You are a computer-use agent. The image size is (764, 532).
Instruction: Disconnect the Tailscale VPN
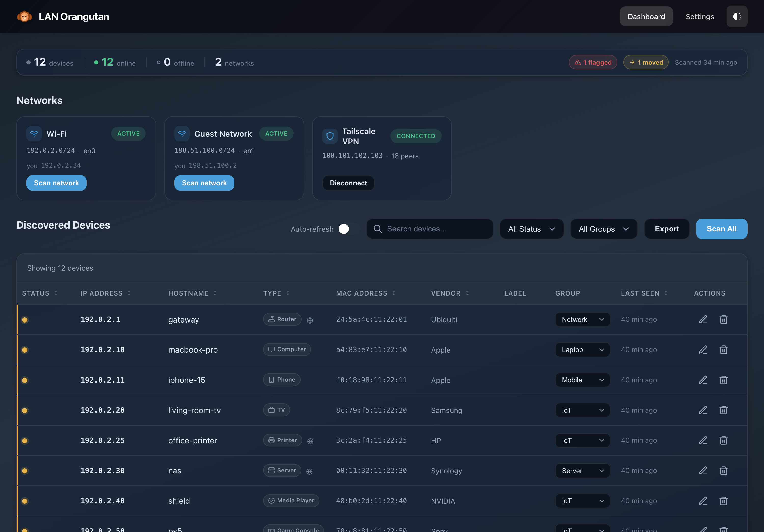[348, 183]
